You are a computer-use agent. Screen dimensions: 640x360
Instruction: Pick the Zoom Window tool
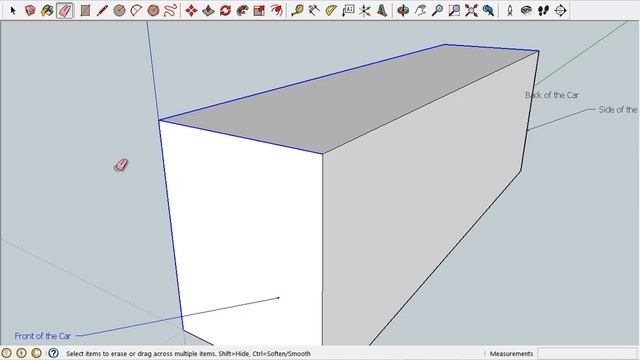coord(454,11)
